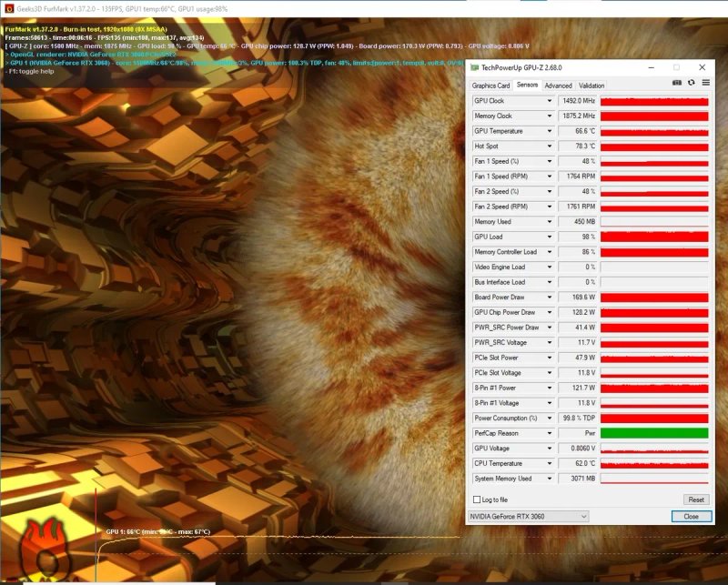Open the Memory Used sensor dropdown
Screen dimensions: 728x585
[x=550, y=221]
